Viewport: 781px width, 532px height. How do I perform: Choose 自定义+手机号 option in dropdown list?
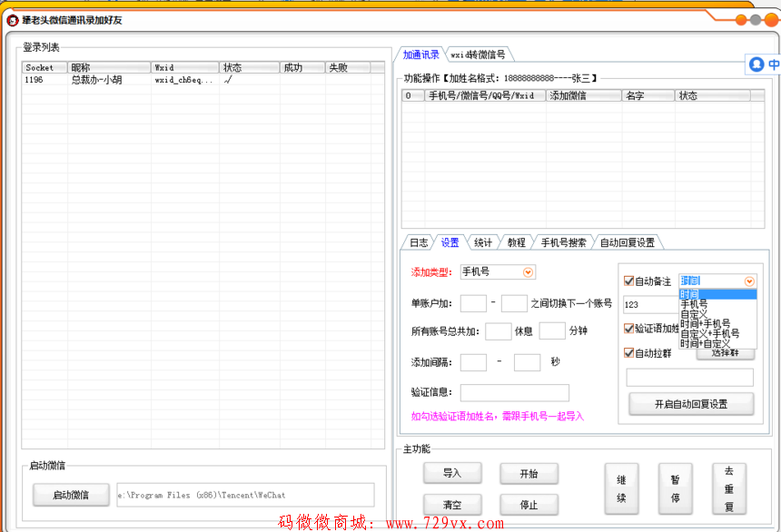click(717, 334)
